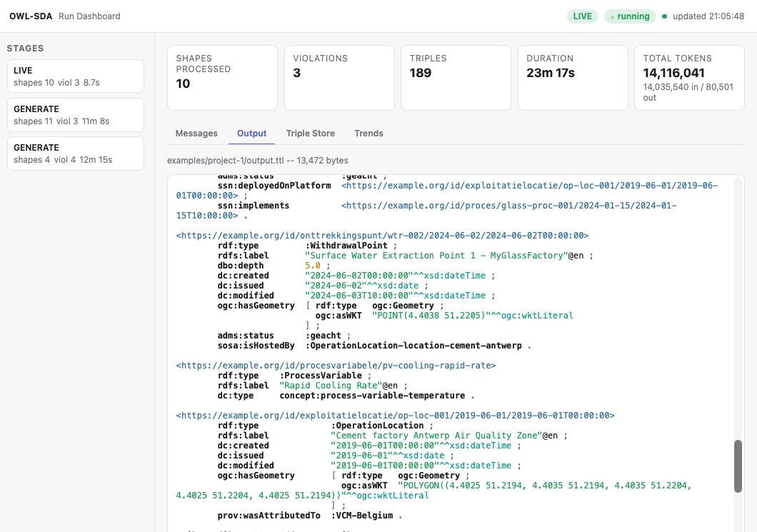Click the proces/glass-proc-001 URI value
The height and width of the screenshot is (532, 757).
426,211
